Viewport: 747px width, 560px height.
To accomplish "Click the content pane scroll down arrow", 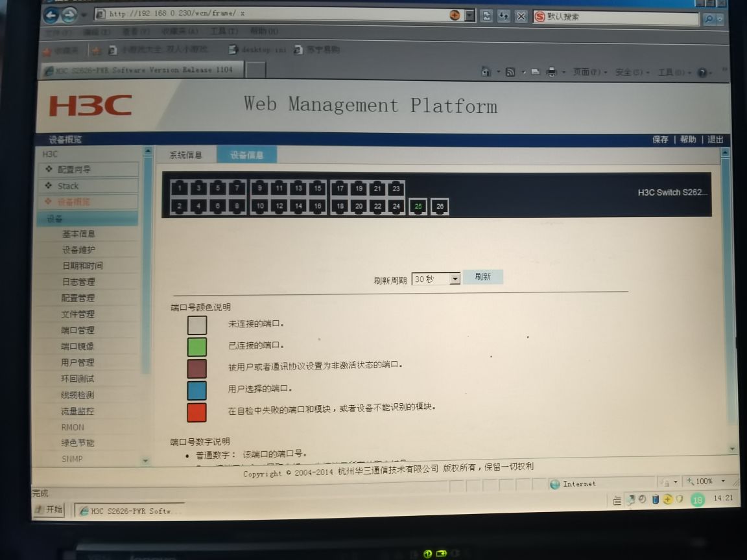I will [x=731, y=449].
